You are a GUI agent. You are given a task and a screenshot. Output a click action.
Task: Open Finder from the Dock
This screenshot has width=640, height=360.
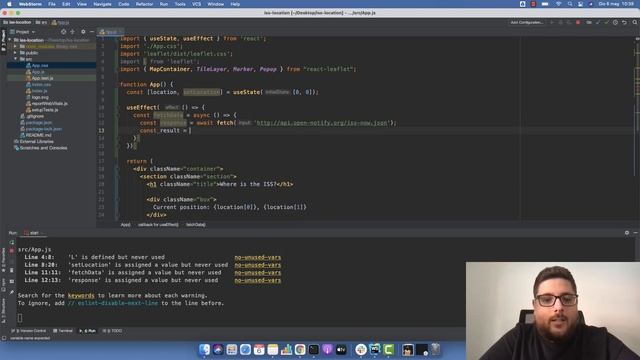click(x=204, y=349)
